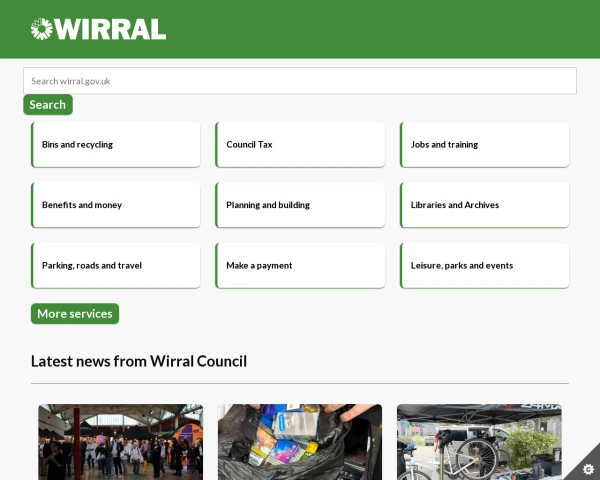The width and height of the screenshot is (600, 480).
Task: Open Parking, roads and travel
Action: click(116, 266)
